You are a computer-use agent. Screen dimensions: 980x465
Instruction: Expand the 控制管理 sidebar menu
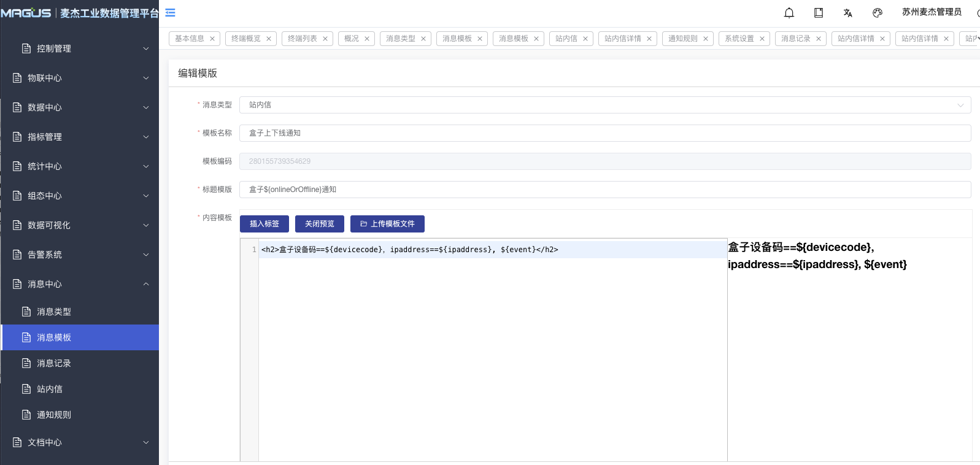pyautogui.click(x=80, y=48)
